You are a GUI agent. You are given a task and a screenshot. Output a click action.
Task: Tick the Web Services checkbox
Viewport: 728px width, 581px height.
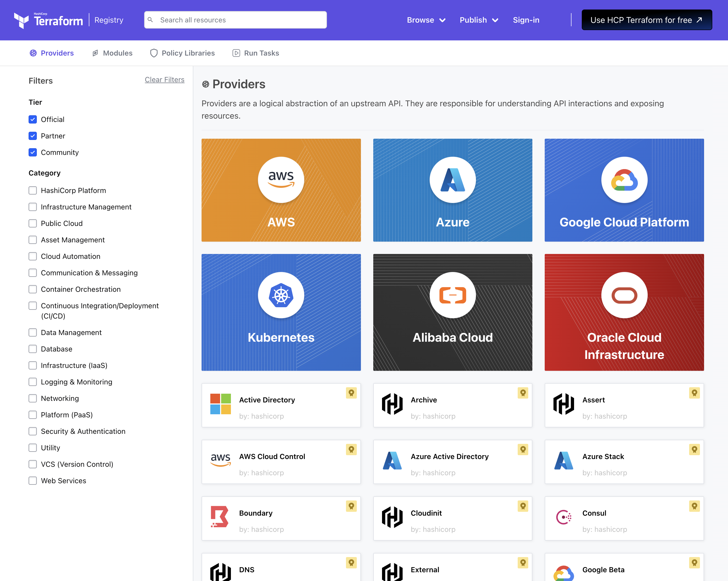point(33,481)
